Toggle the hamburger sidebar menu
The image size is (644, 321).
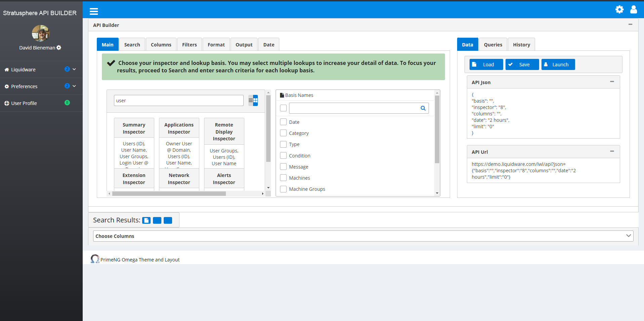click(94, 11)
